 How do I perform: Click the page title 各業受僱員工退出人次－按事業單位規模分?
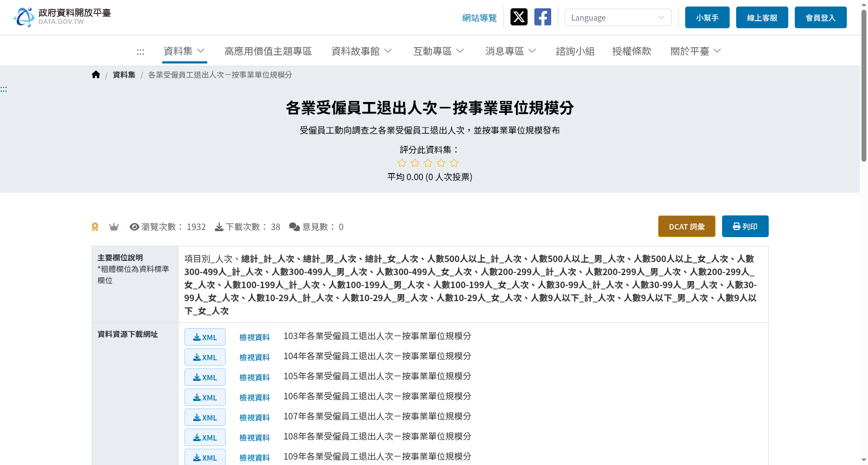coord(430,108)
